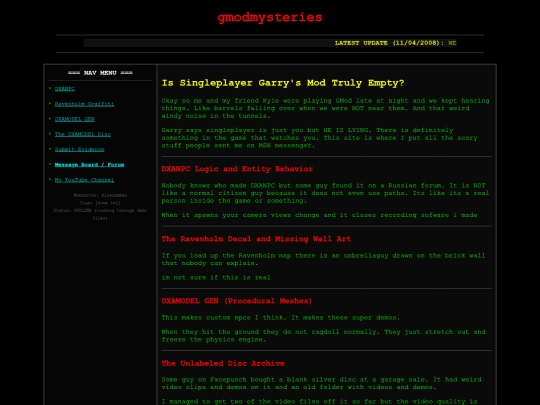Open the Message Board / Forum link
The height and width of the screenshot is (405, 540).
[90, 165]
